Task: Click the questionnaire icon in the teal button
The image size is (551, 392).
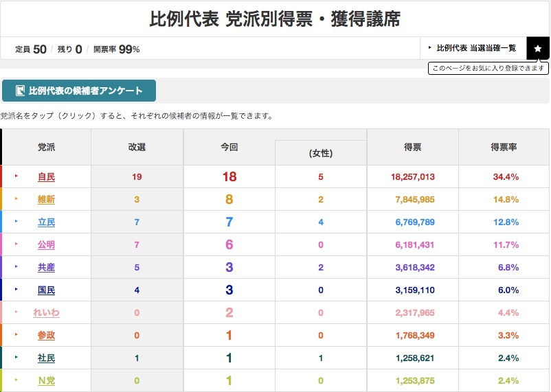Action: pos(20,91)
